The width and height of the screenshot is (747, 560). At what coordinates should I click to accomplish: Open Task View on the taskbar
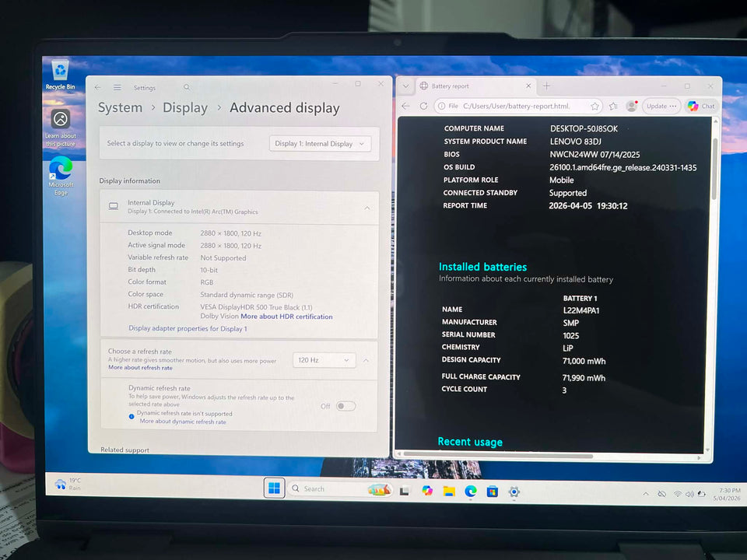(405, 491)
